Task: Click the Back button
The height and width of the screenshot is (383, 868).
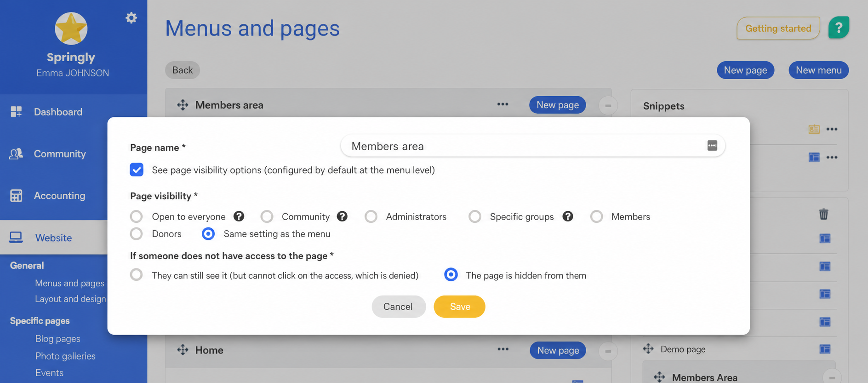Action: [x=183, y=70]
